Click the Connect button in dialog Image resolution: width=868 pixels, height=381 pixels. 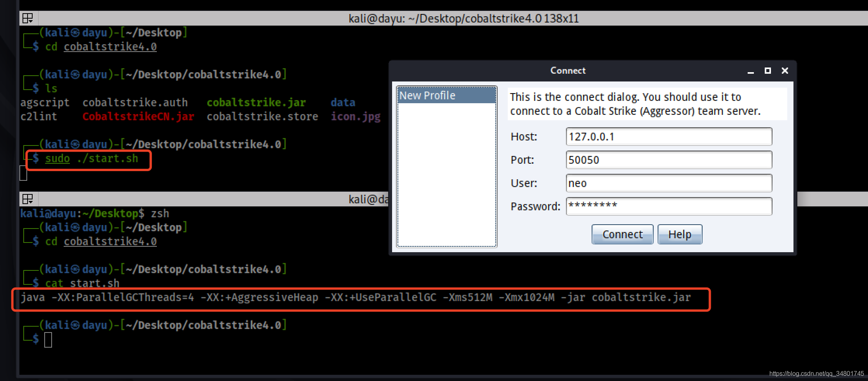coord(622,234)
